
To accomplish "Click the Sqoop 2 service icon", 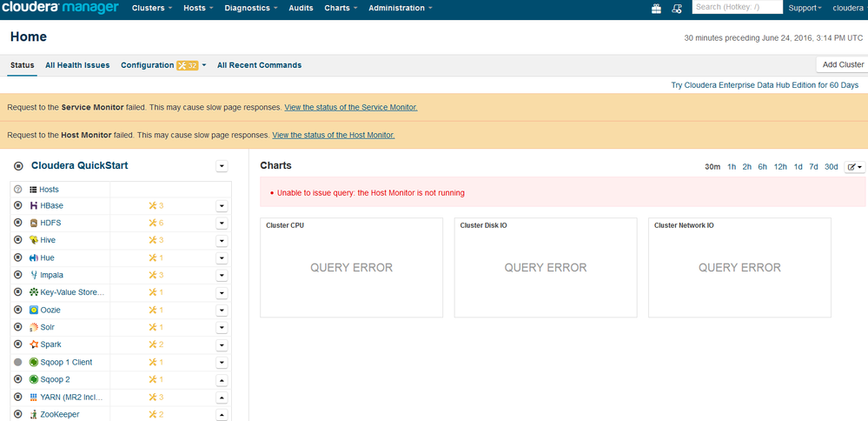I will point(34,379).
